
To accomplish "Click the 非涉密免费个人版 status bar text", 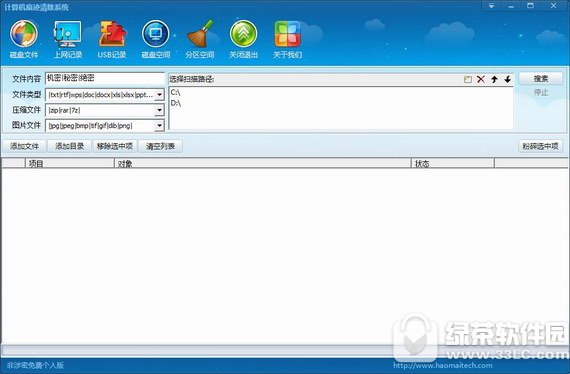I will point(35,365).
